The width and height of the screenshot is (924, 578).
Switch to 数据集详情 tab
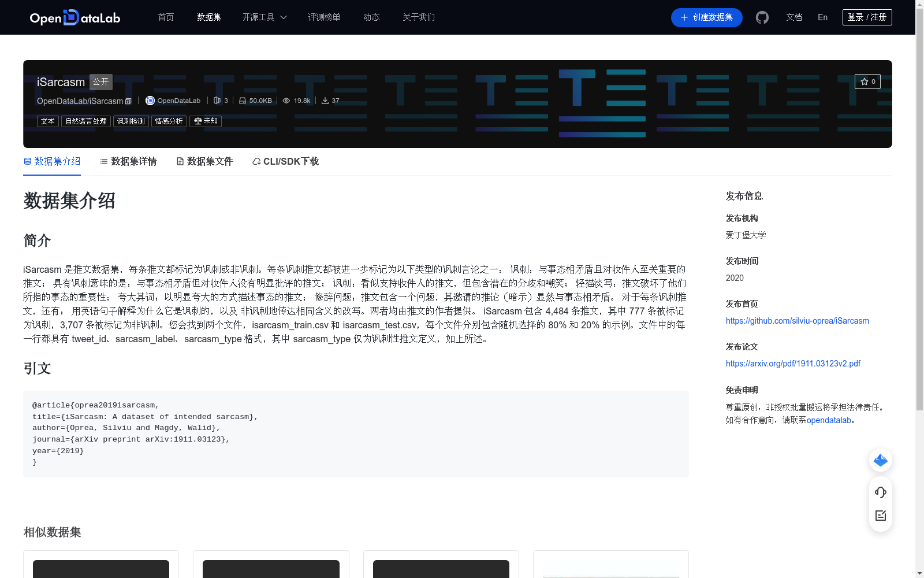click(x=128, y=161)
